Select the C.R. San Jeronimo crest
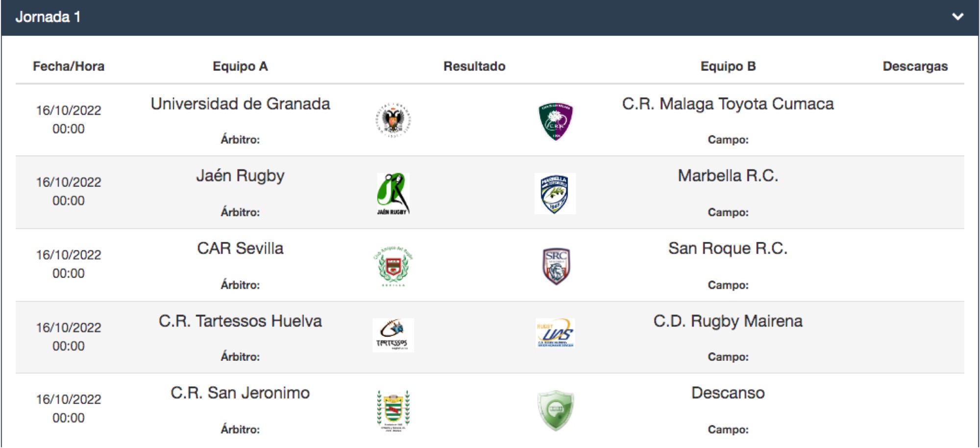This screenshot has width=980, height=448. click(x=393, y=411)
